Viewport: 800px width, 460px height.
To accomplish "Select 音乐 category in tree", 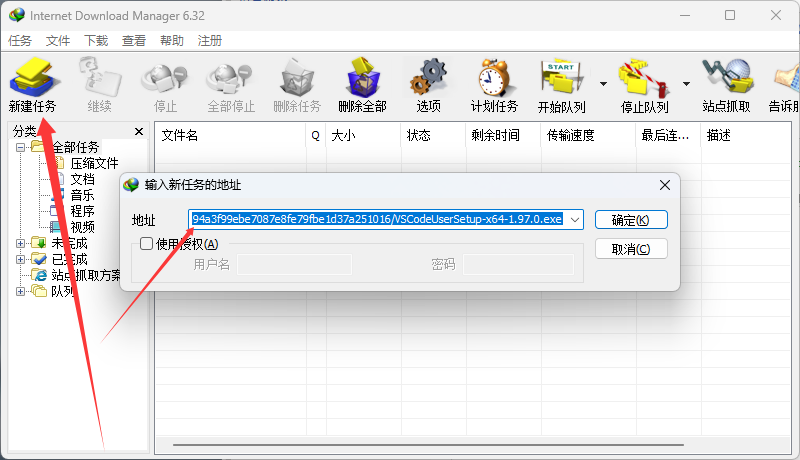I will coord(82,195).
